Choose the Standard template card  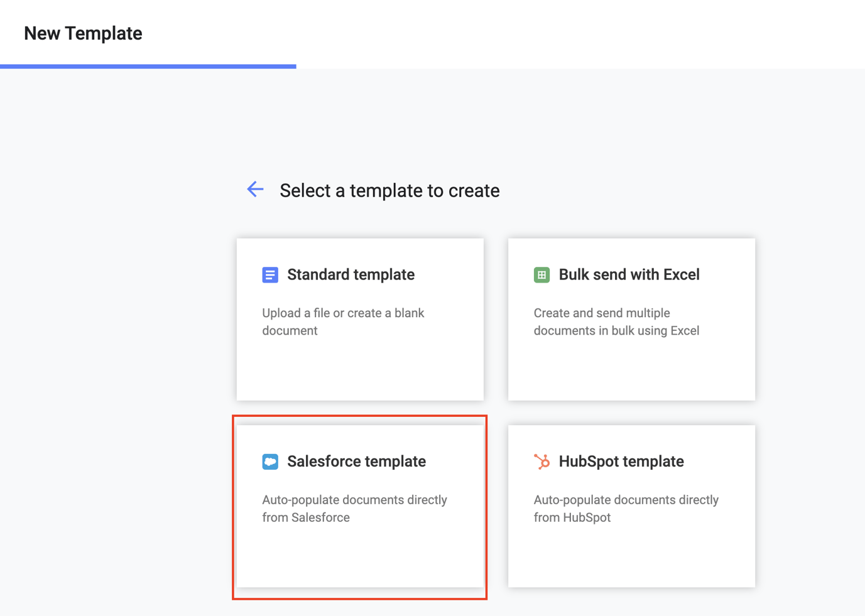click(x=360, y=319)
